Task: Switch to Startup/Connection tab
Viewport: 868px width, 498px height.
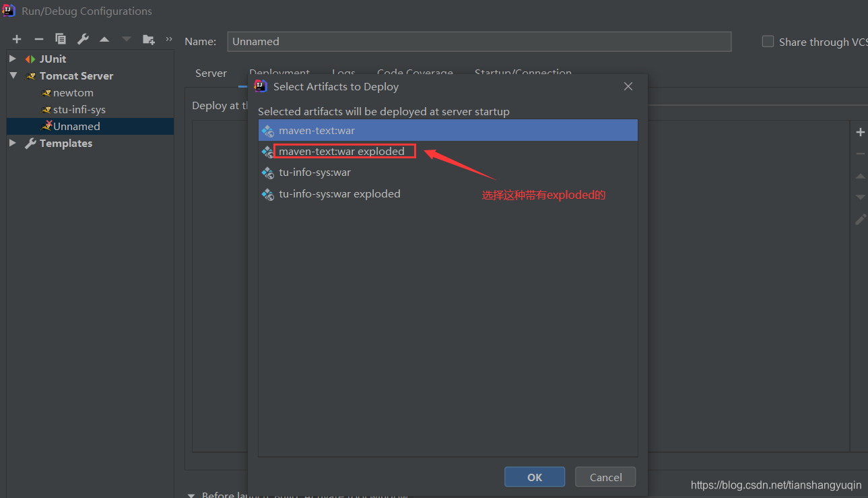Action: (x=523, y=71)
